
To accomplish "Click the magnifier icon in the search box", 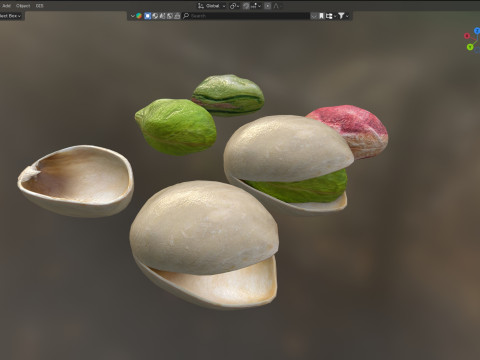I will pos(186,16).
